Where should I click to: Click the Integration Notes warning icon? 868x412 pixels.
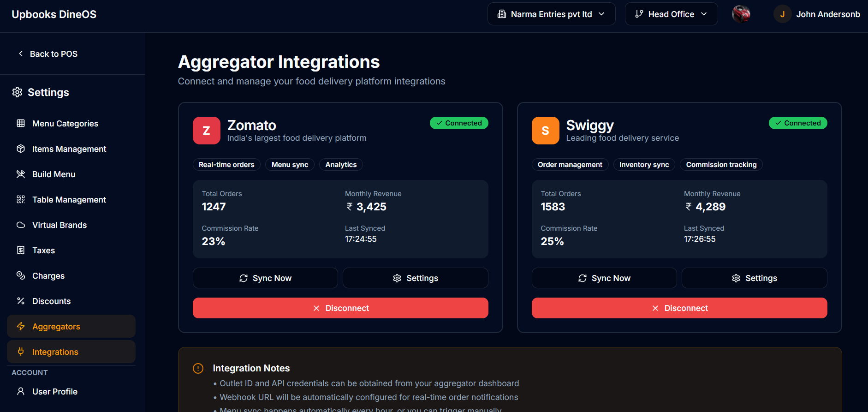tap(198, 368)
